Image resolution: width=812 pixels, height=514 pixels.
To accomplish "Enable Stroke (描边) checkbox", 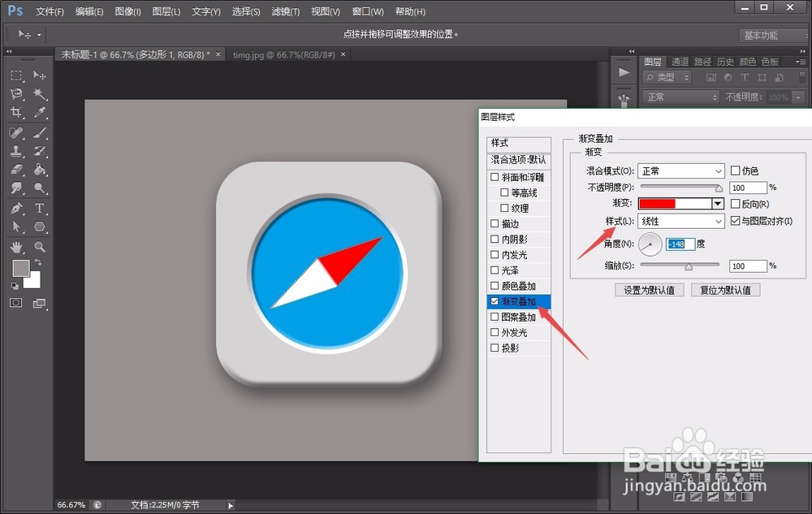I will click(x=495, y=223).
